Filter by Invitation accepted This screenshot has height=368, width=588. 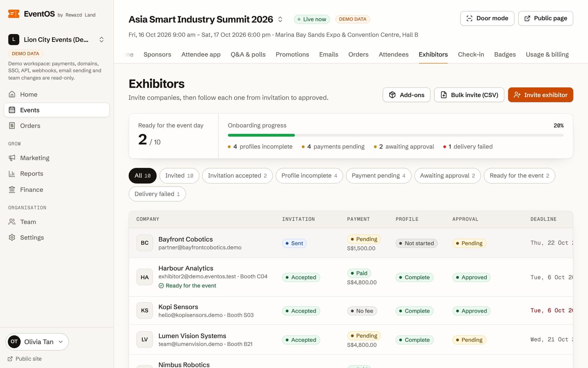point(237,176)
